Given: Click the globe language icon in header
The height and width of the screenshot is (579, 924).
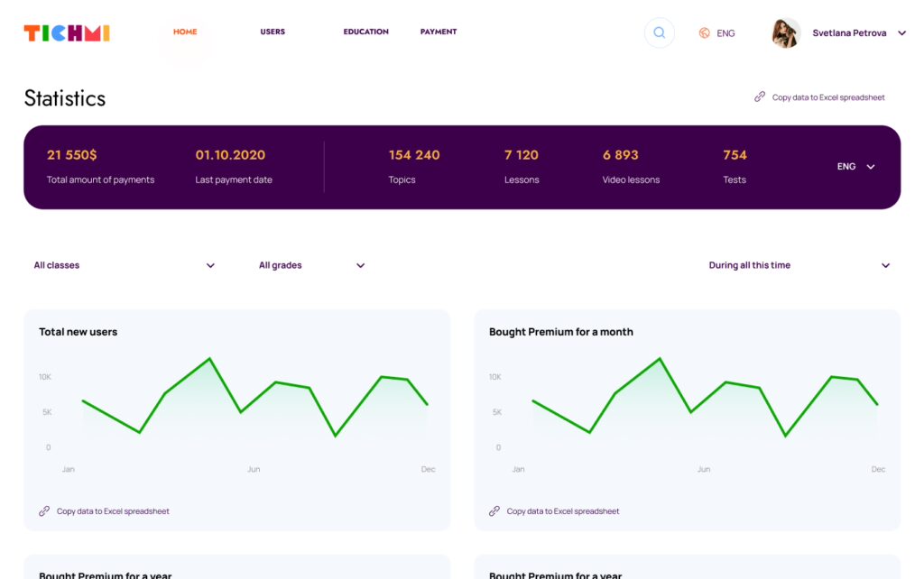Looking at the screenshot, I should tap(704, 33).
